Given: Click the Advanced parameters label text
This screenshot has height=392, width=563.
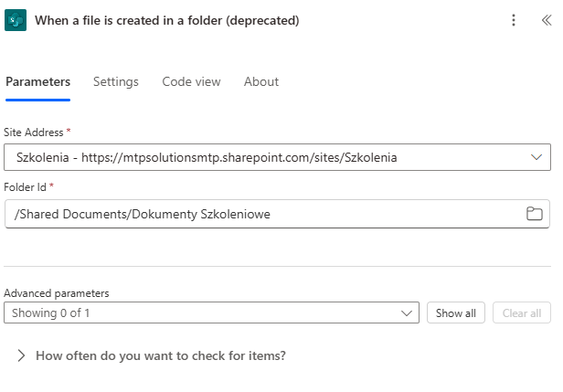Looking at the screenshot, I should (x=57, y=293).
